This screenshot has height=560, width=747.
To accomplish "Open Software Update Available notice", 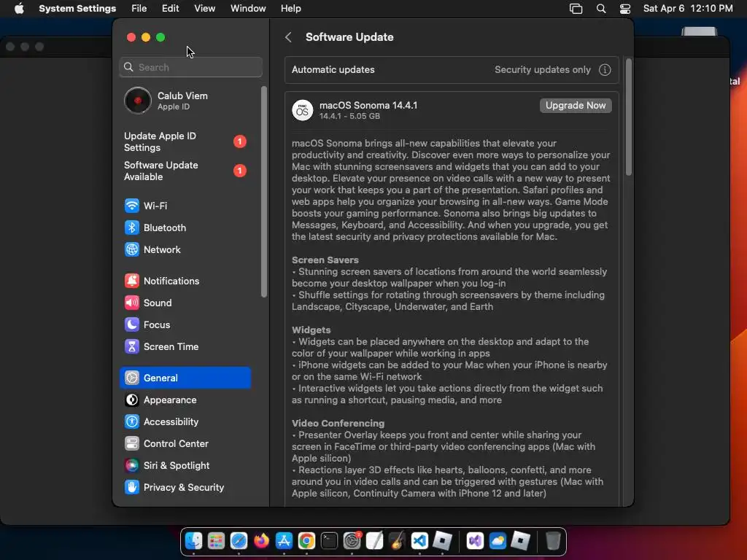I will (185, 171).
